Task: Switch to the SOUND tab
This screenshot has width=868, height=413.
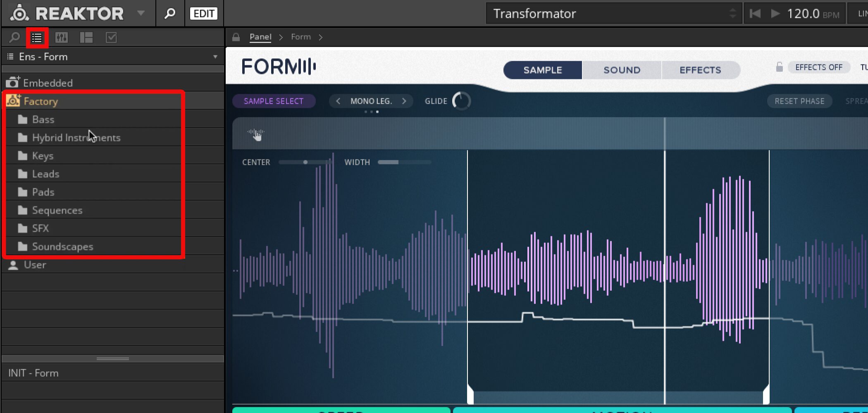Action: pos(622,70)
